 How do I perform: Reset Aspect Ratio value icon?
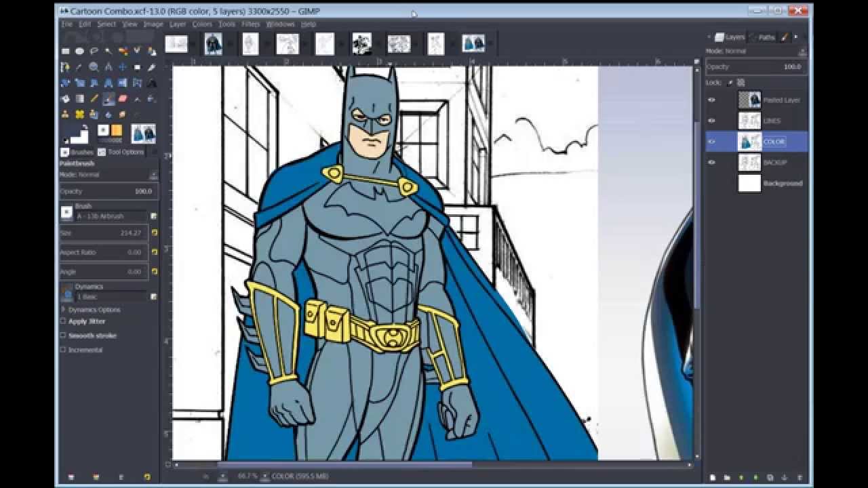coord(154,252)
